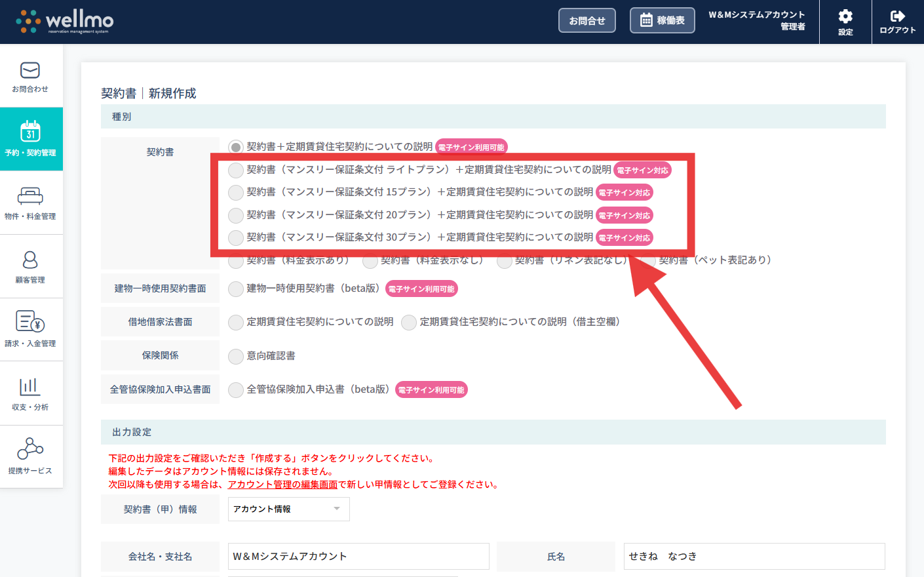Go to 物件・料金管理 bed icon
Screen dimensions: 924x577
(30, 196)
